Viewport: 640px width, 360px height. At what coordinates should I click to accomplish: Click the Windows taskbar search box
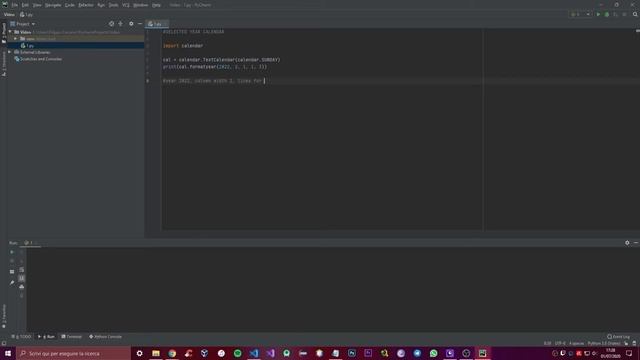(73, 353)
